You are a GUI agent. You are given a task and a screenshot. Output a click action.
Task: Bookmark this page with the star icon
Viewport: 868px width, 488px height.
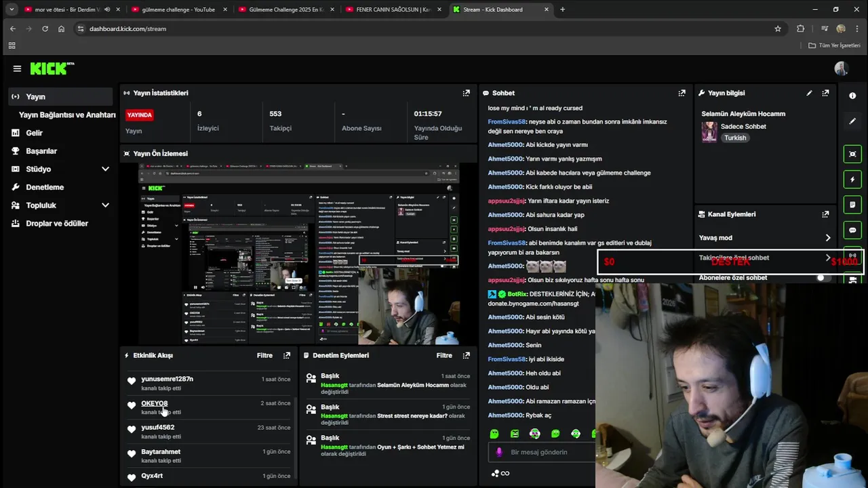[778, 28]
